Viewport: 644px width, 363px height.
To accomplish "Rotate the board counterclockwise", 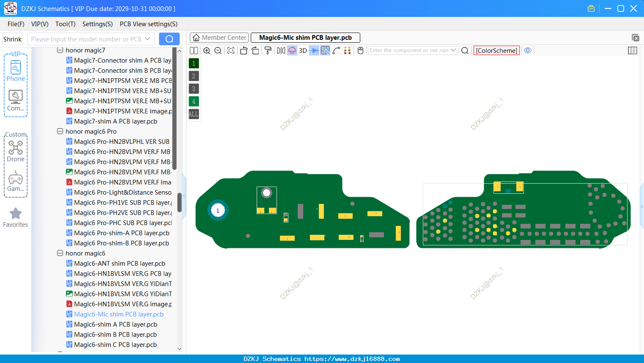I will (x=244, y=51).
